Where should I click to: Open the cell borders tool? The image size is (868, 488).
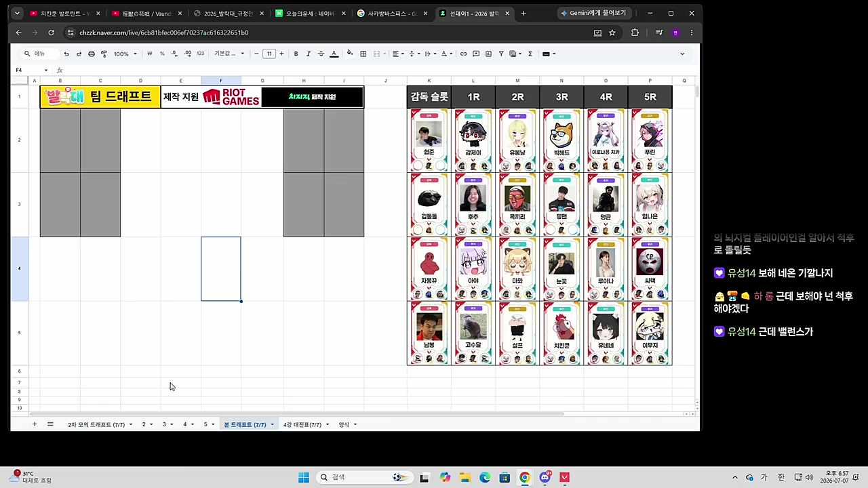coord(363,54)
